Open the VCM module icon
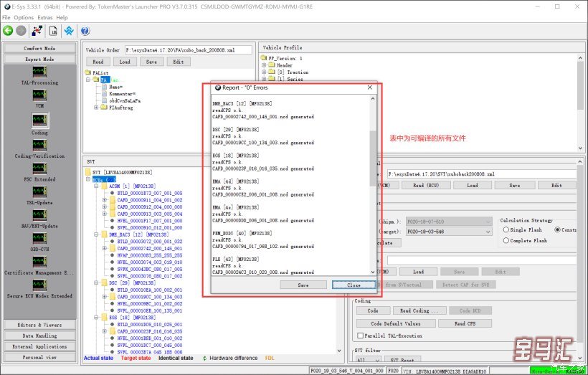 (x=39, y=95)
